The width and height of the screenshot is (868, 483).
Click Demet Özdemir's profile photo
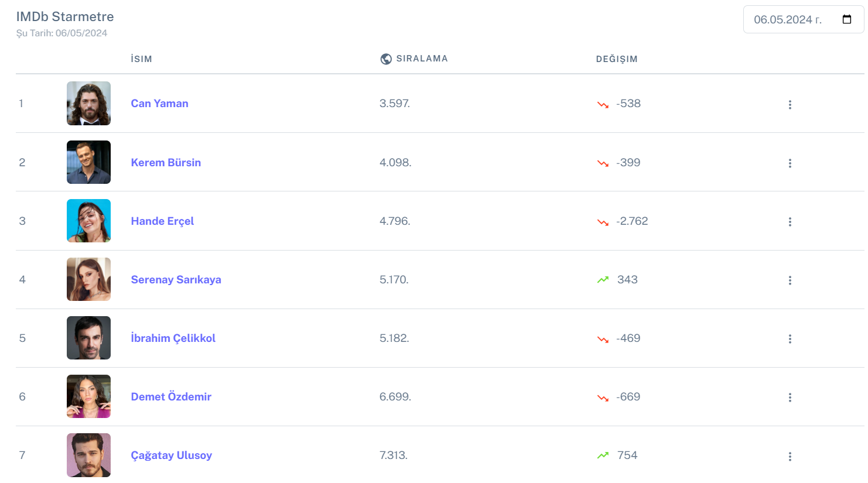88,396
